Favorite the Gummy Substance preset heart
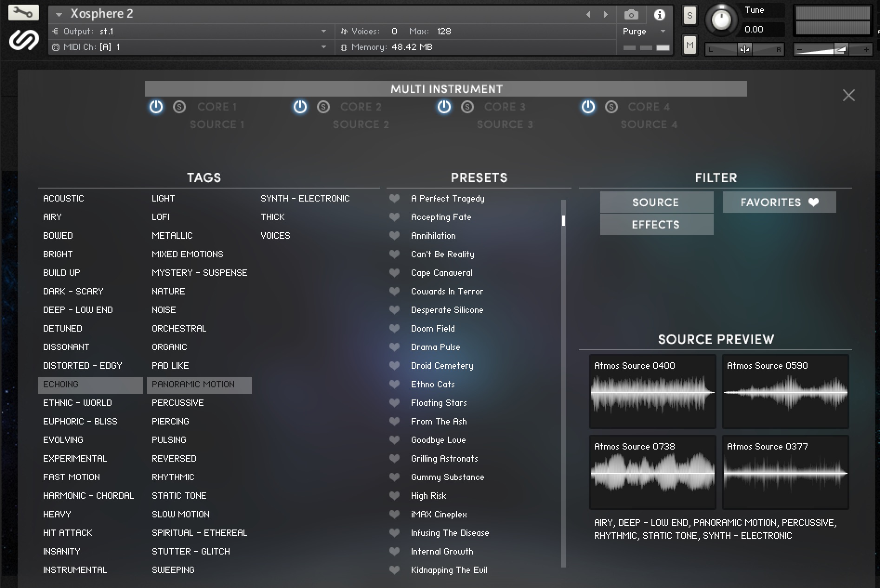 tap(394, 477)
